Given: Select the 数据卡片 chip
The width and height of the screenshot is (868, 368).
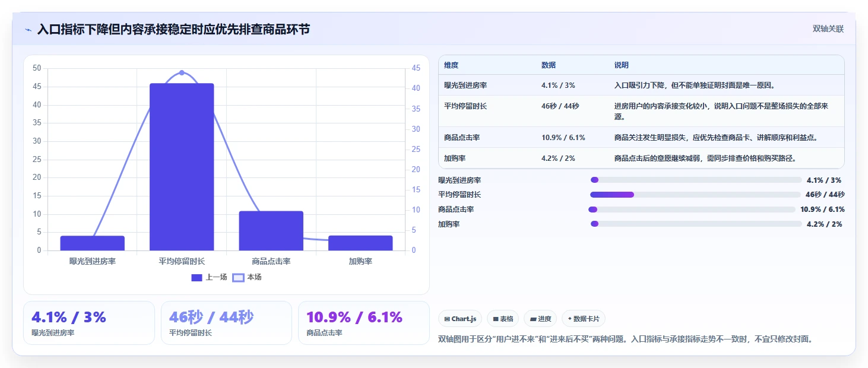Looking at the screenshot, I should pos(584,319).
